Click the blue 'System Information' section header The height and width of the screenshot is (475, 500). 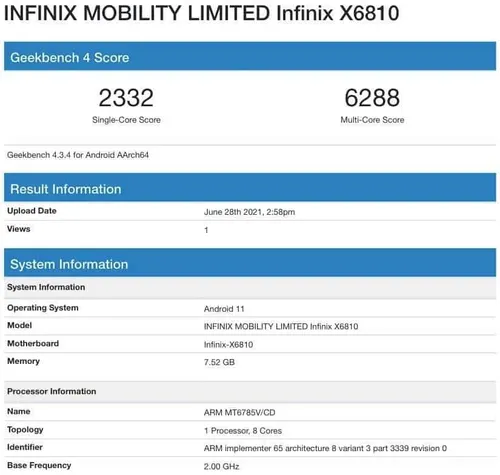[x=250, y=263]
